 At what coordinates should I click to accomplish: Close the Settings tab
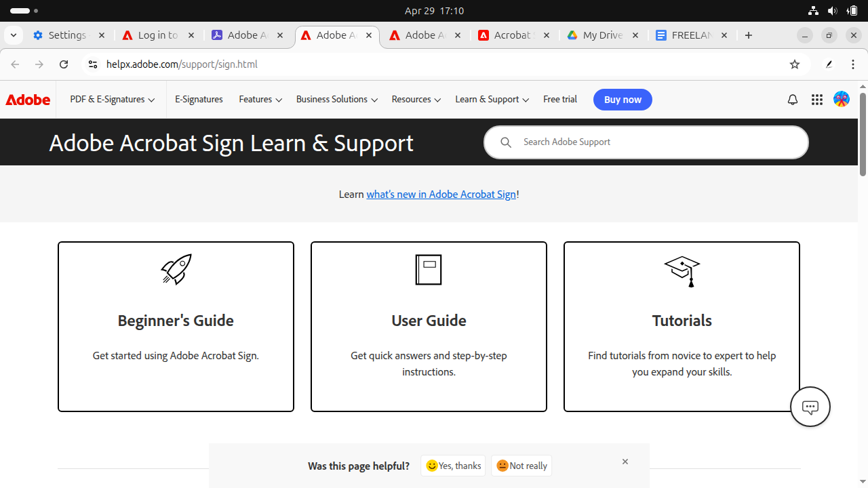[x=102, y=35]
